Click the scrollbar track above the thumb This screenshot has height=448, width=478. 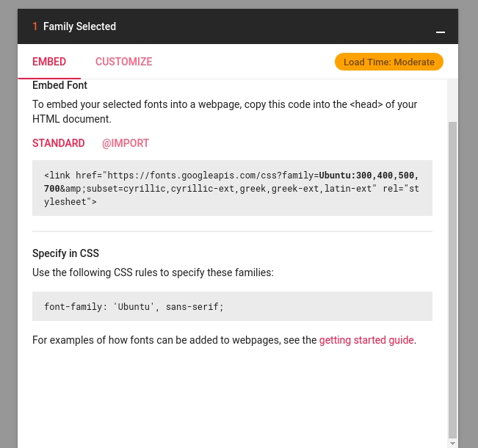(x=452, y=100)
